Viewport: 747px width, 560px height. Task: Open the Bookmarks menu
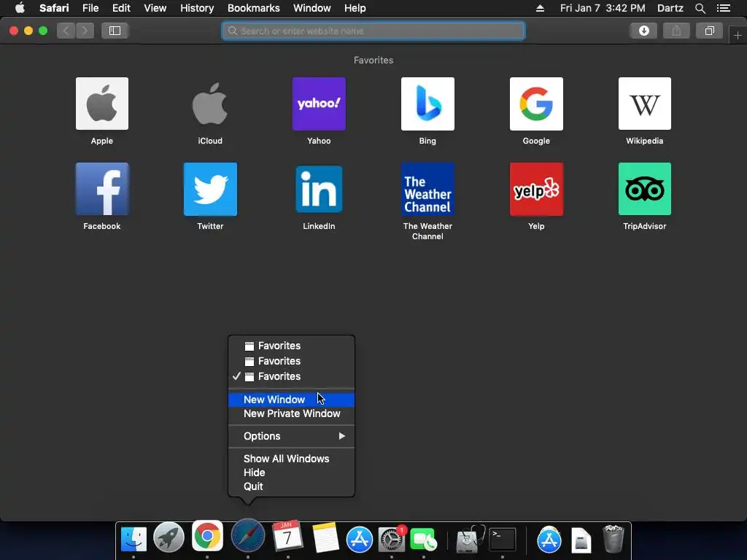tap(253, 8)
